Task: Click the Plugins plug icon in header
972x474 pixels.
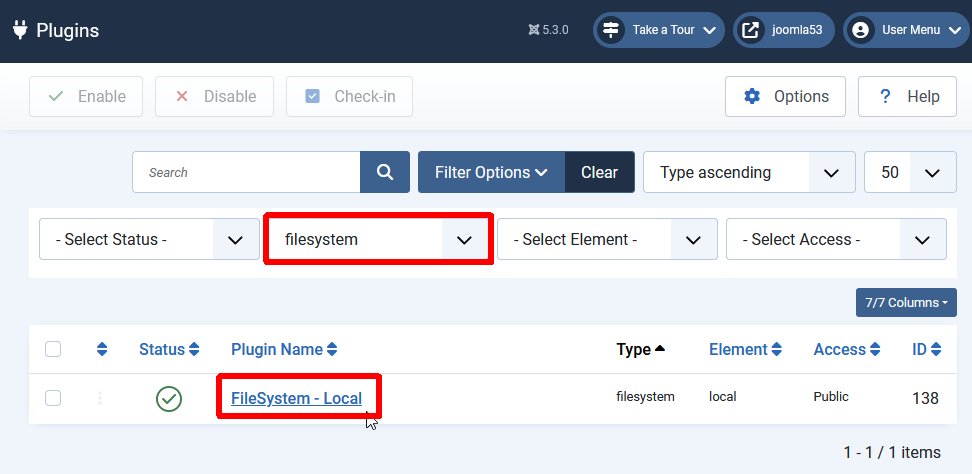Action: click(20, 30)
